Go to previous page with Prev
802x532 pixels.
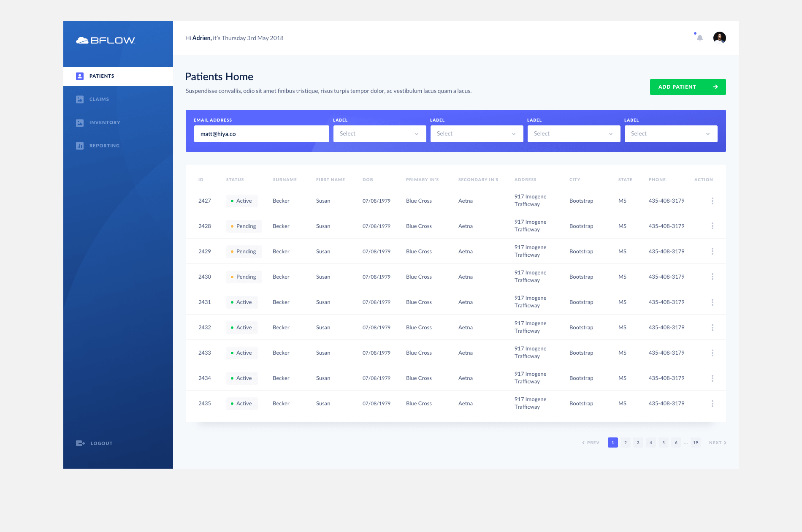(591, 442)
